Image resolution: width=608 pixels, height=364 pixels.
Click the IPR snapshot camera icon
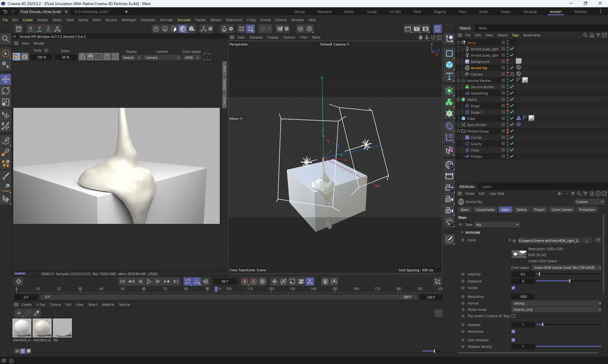tap(207, 57)
